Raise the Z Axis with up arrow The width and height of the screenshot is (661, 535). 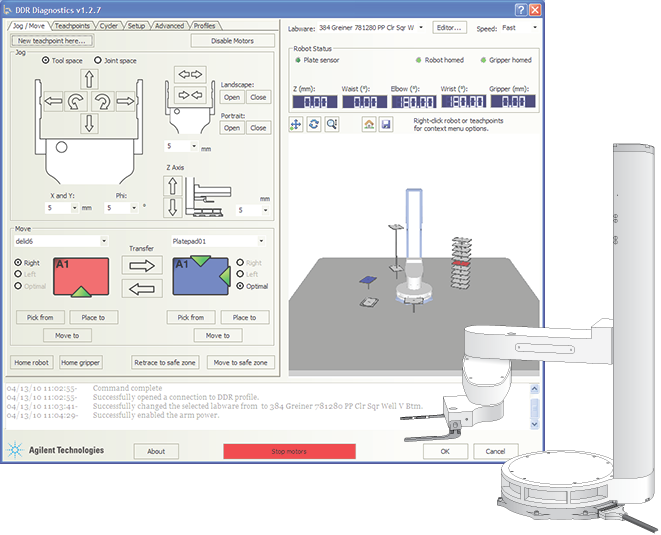[x=172, y=186]
